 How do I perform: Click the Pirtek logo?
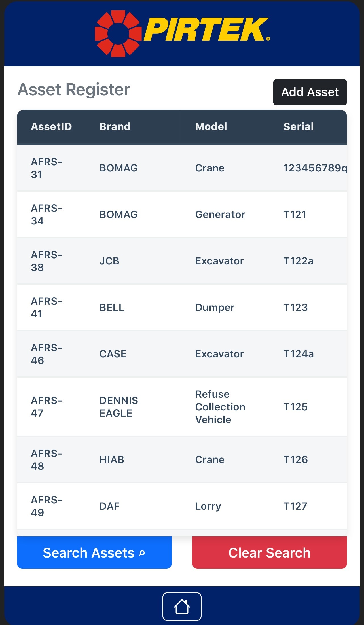(182, 33)
